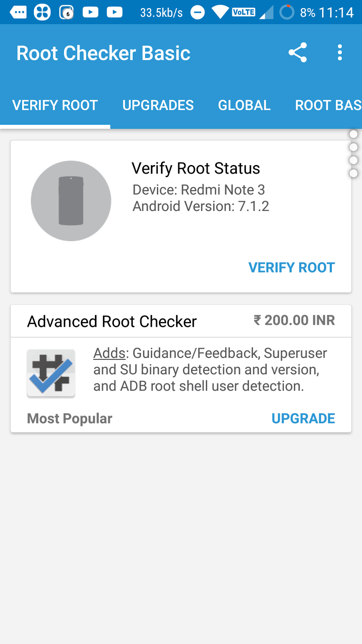Tap the first YouTube notification icon
Viewport: 362px width, 644px height.
click(x=90, y=12)
